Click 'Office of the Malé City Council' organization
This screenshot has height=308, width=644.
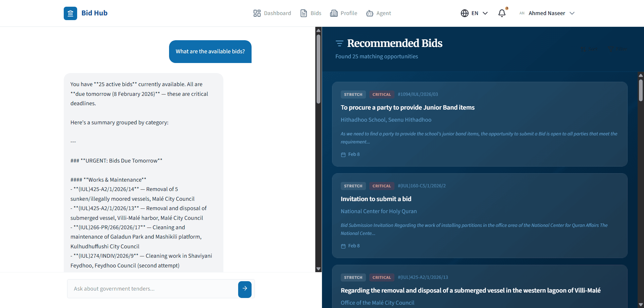(x=377, y=303)
